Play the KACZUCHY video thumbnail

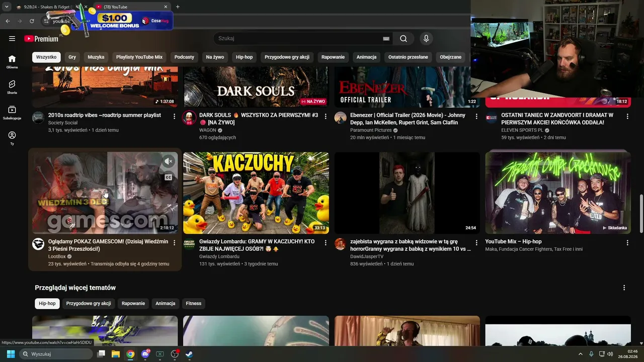[256, 193]
